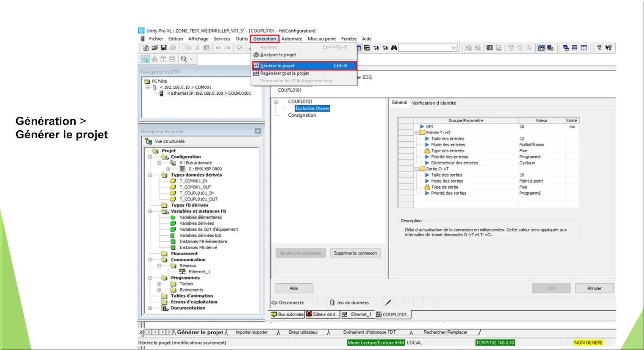Click the question mark help icon
Screen dimensions: 644x350
[599, 48]
